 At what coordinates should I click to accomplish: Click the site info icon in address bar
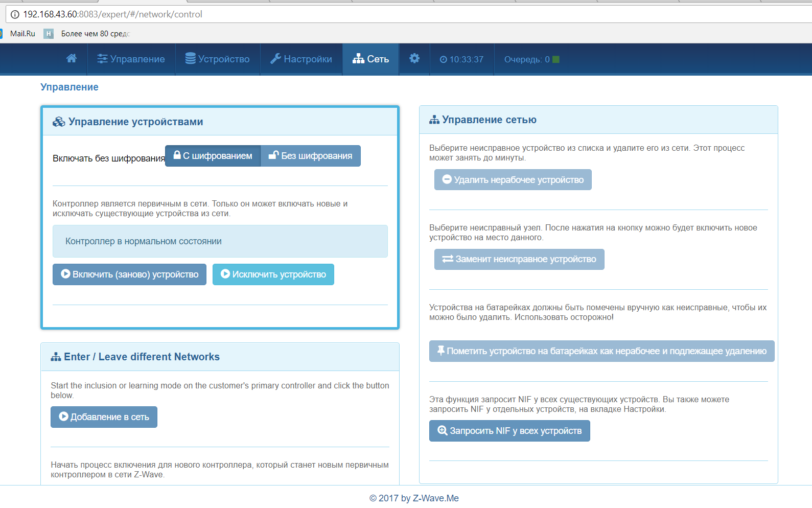[x=15, y=14]
